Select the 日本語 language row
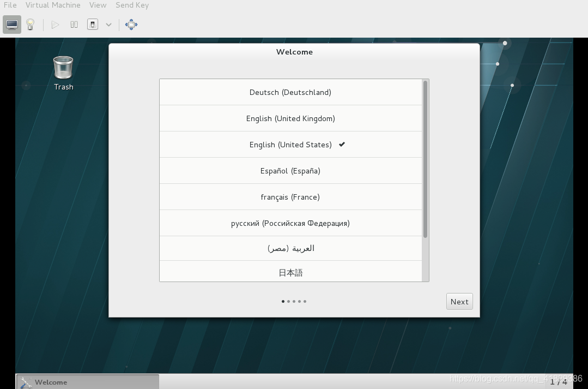Screen dimensions: 588x389 click(x=290, y=272)
